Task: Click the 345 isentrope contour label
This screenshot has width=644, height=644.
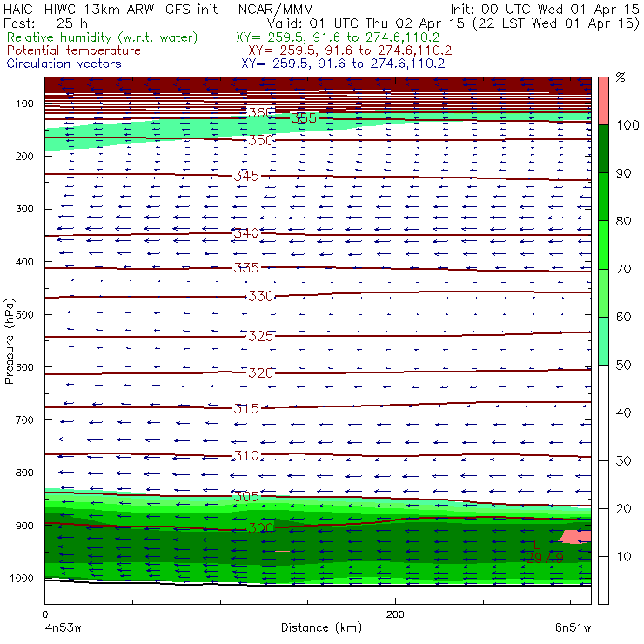Action: pyautogui.click(x=246, y=176)
